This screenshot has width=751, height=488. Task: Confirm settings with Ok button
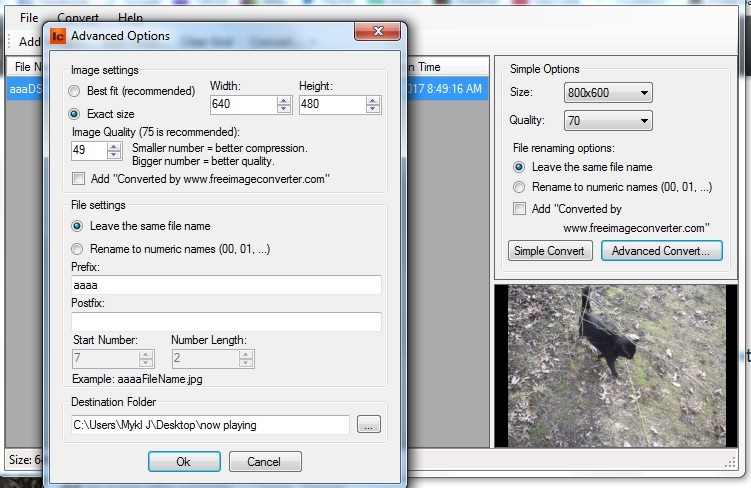(184, 462)
